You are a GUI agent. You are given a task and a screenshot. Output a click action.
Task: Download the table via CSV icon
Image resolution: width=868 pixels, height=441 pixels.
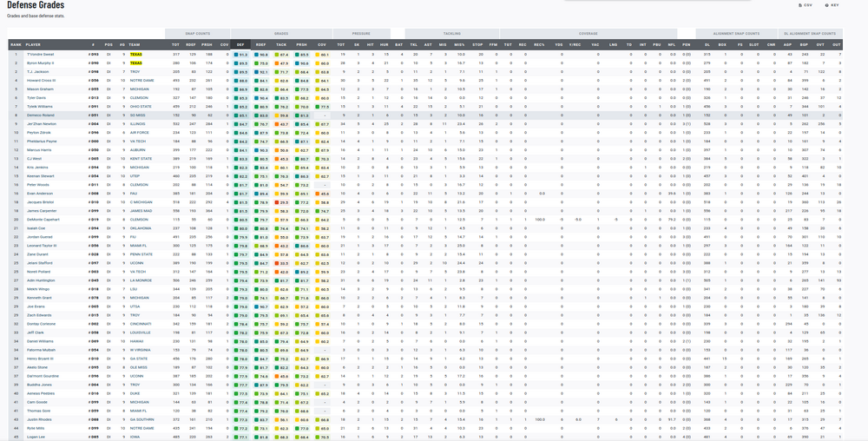805,5
